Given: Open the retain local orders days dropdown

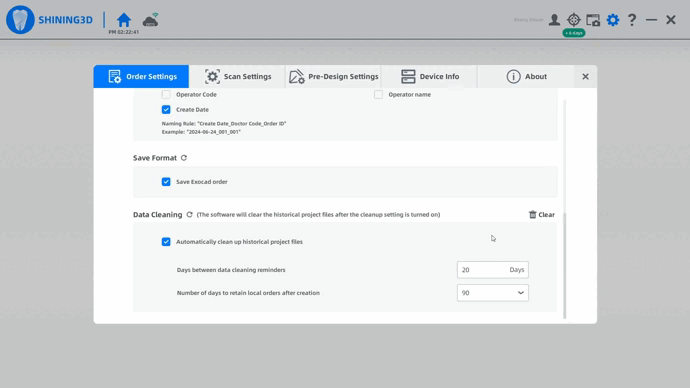Looking at the screenshot, I should click(492, 293).
